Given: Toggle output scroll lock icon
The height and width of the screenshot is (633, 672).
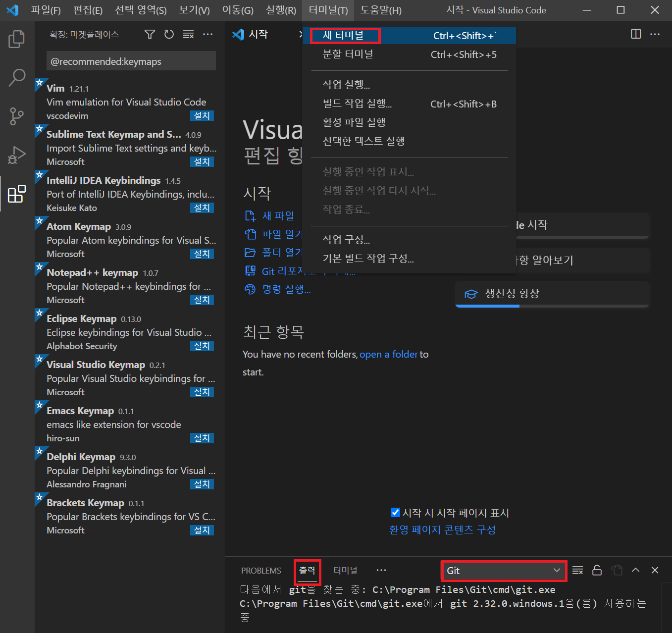Looking at the screenshot, I should pos(597,570).
